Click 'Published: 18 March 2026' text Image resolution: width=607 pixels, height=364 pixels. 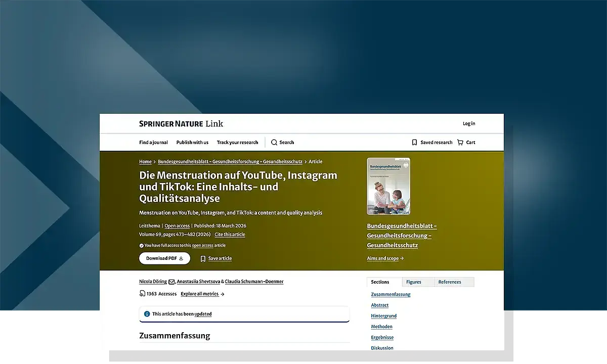pos(220,226)
